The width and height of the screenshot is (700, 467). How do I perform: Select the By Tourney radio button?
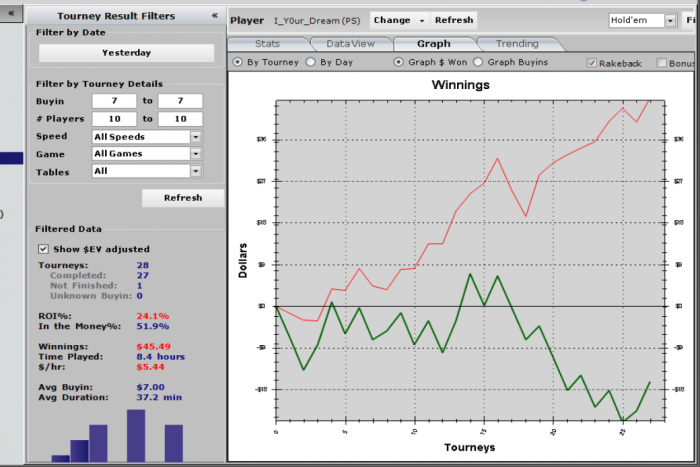238,62
